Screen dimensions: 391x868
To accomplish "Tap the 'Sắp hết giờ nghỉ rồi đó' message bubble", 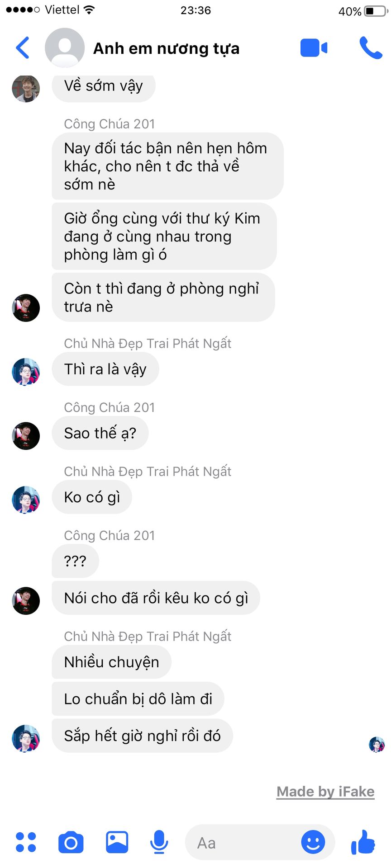I will pyautogui.click(x=142, y=736).
